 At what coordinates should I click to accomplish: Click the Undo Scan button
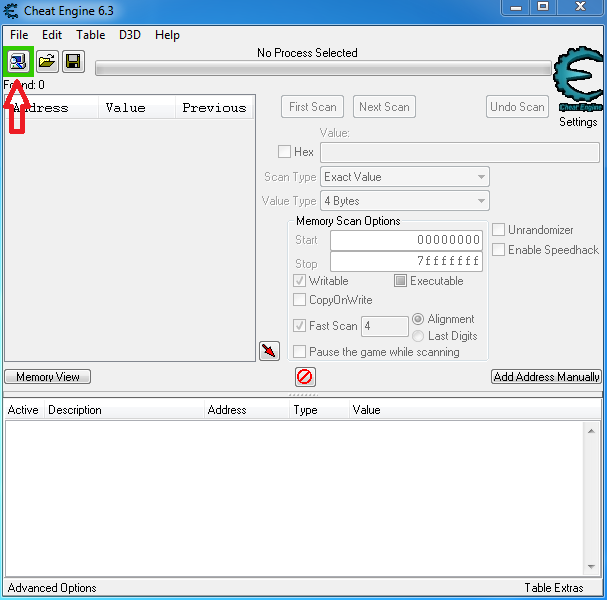click(518, 106)
